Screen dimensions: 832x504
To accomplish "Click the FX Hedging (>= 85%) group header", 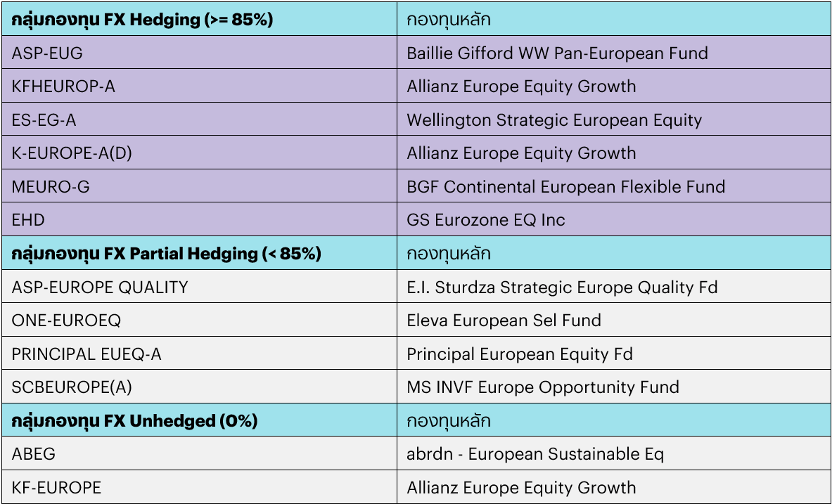I will click(x=142, y=20).
